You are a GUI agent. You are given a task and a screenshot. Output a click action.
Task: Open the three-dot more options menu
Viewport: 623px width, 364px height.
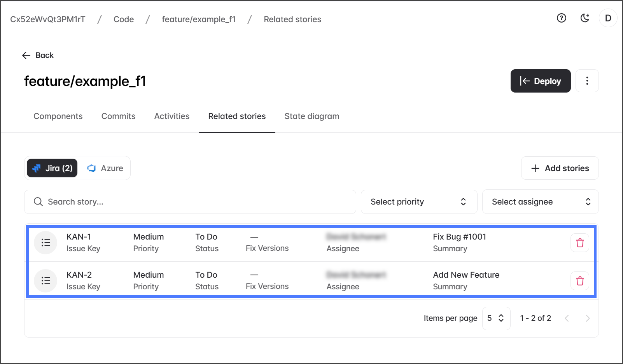[x=587, y=81]
